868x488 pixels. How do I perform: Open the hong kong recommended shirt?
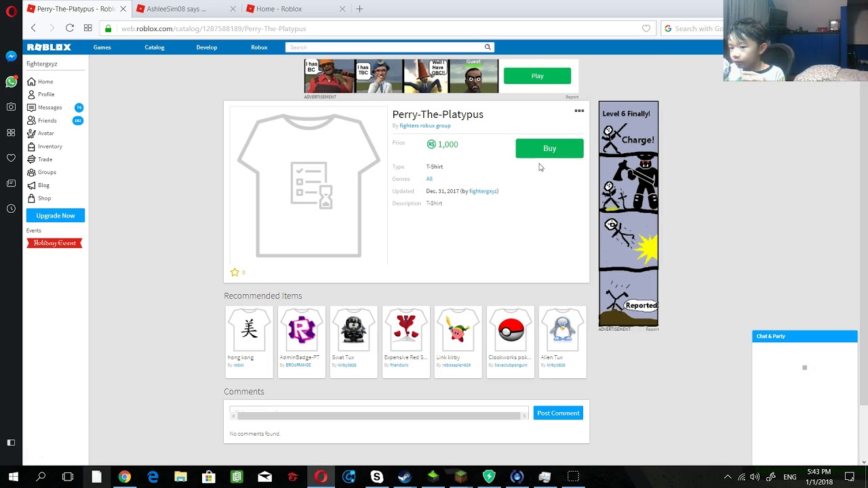(x=249, y=342)
